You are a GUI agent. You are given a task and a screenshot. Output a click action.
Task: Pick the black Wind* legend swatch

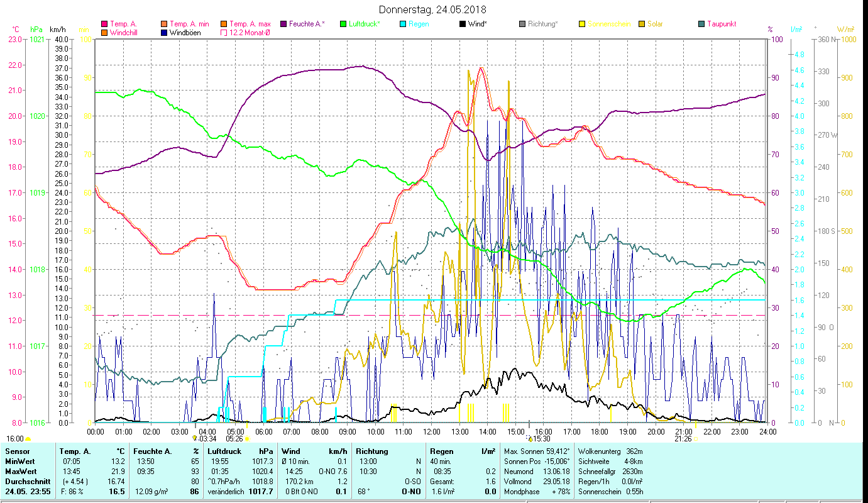pos(463,24)
